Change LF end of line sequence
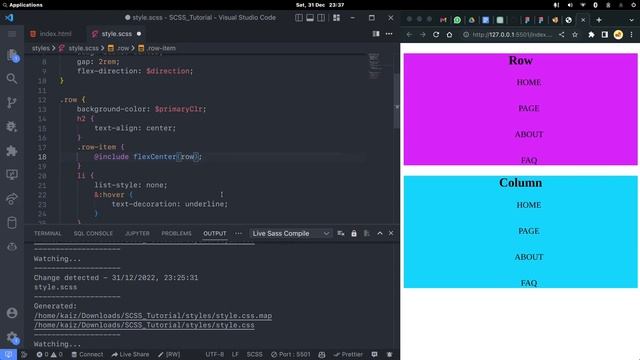This screenshot has width=640, height=360. (x=236, y=354)
